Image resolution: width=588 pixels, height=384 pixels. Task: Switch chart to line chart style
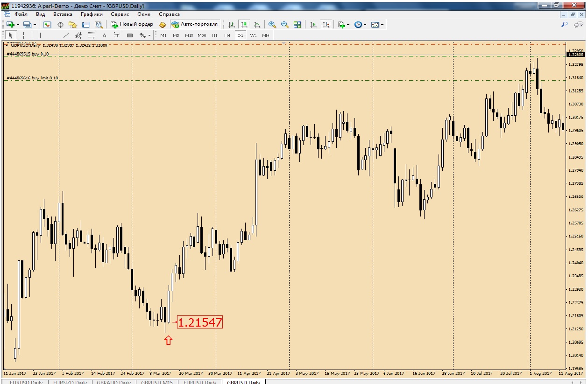[256, 24]
